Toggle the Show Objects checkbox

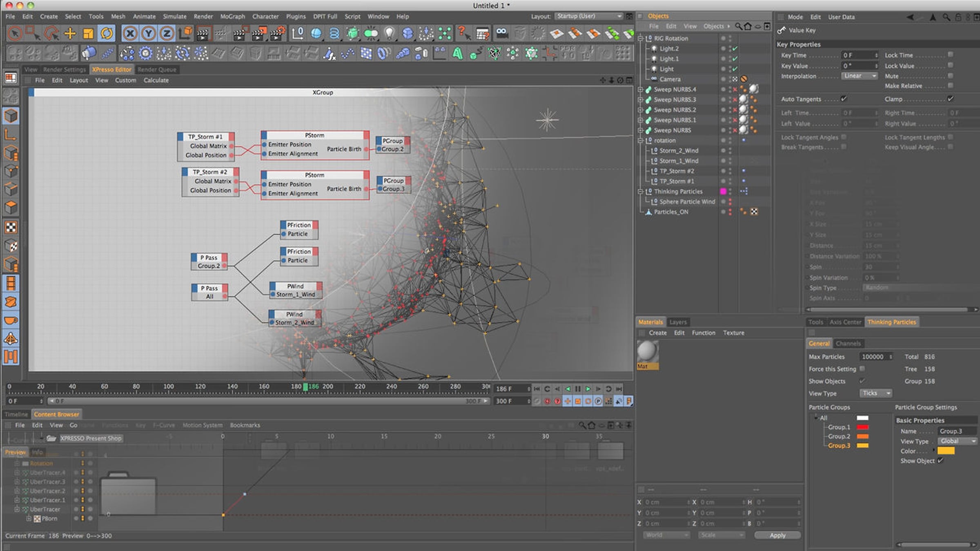[x=862, y=381]
